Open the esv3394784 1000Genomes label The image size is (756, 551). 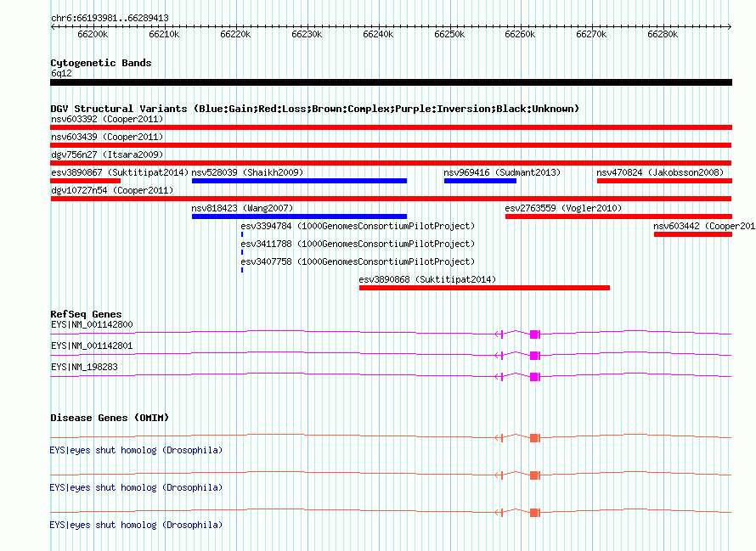[x=358, y=226]
